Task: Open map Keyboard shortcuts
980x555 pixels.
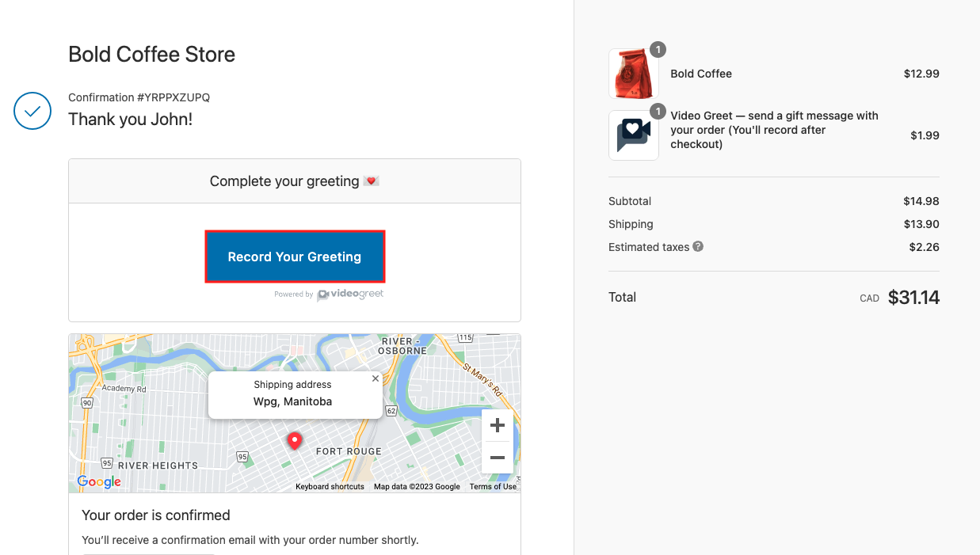Action: [330, 487]
